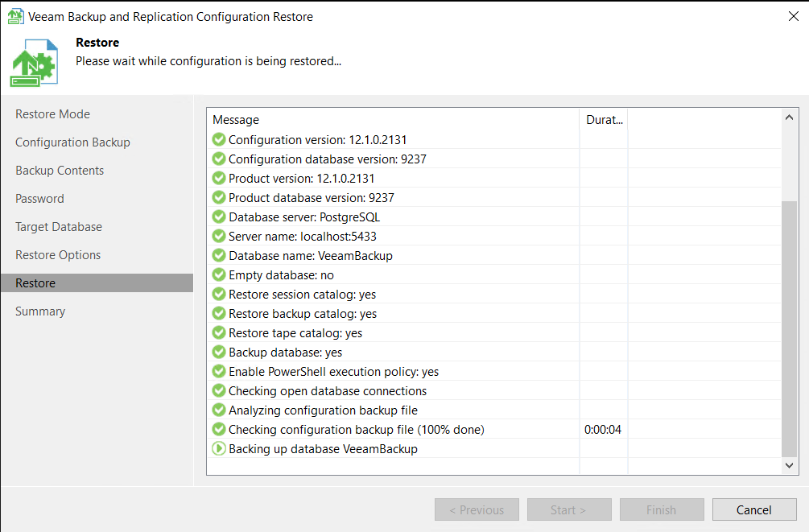Viewport: 809px width, 532px height.
Task: Click the success icon beside Configuration version
Action: [x=219, y=139]
